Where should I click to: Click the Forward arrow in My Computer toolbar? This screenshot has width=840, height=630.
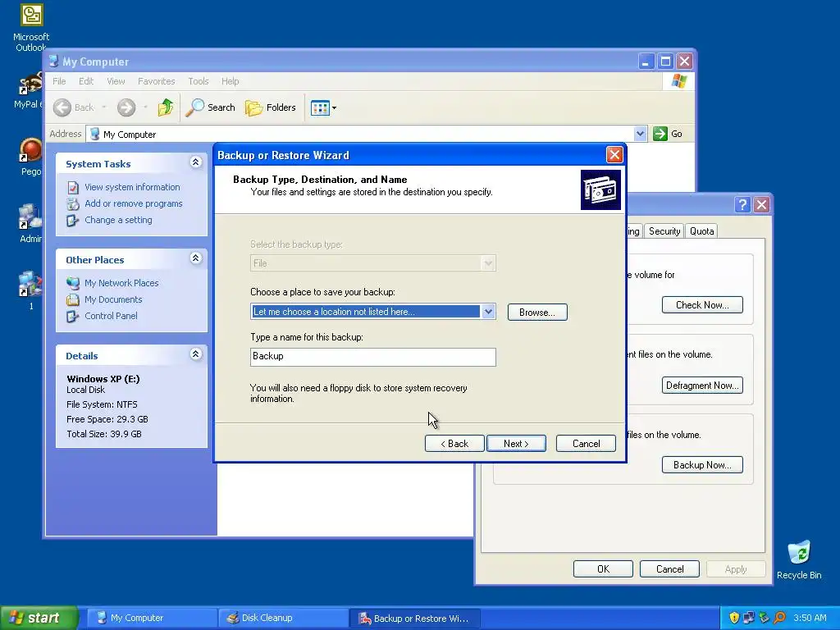(x=126, y=107)
